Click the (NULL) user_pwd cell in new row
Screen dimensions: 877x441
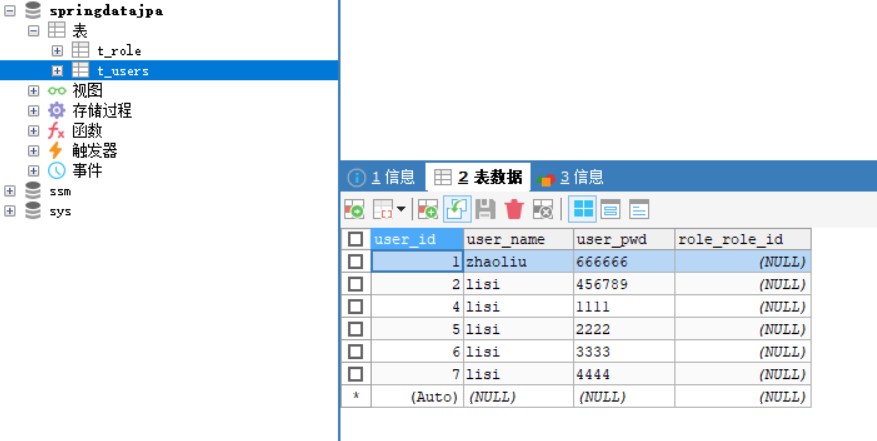[x=624, y=396]
